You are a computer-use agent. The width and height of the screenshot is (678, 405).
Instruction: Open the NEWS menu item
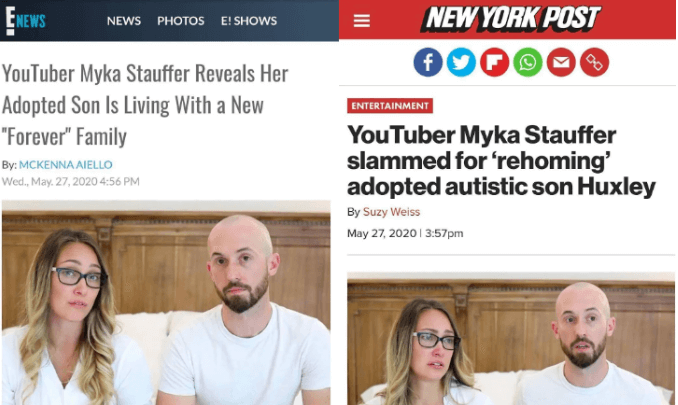point(124,21)
